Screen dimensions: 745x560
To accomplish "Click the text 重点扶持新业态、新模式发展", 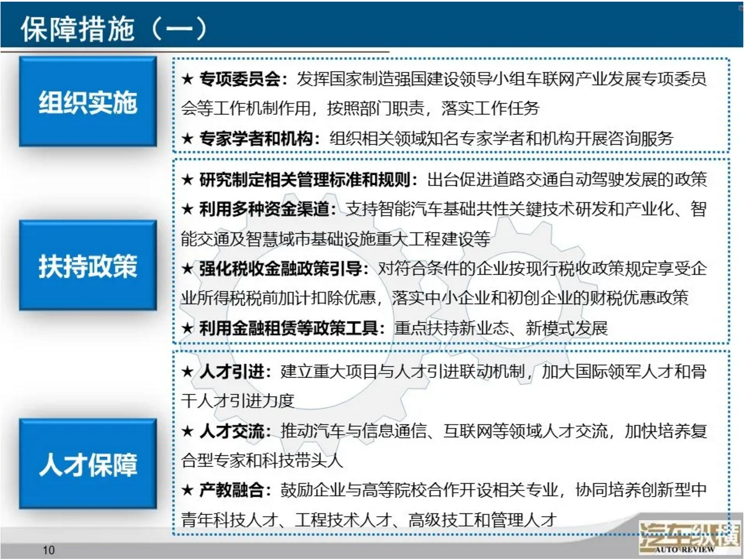I will coord(501,328).
